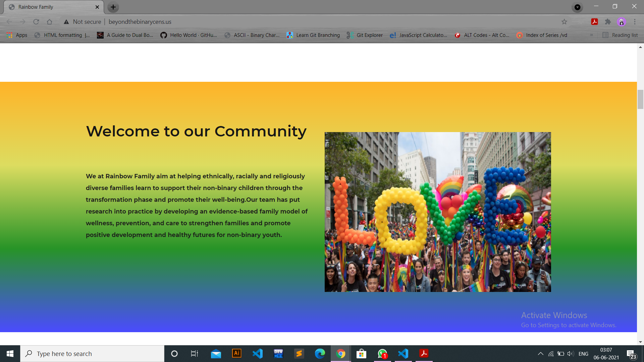Open the Reading list panel
The height and width of the screenshot is (362, 644).
point(620,35)
